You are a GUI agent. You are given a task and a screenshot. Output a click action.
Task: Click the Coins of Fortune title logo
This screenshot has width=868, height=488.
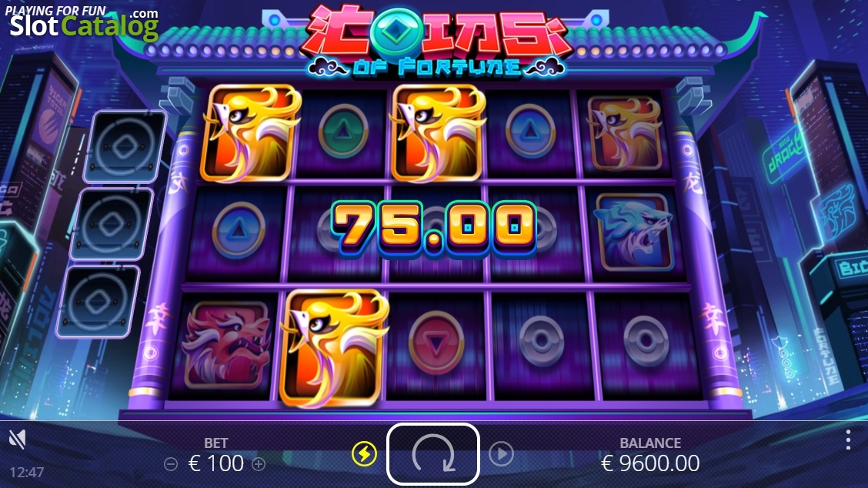[436, 41]
